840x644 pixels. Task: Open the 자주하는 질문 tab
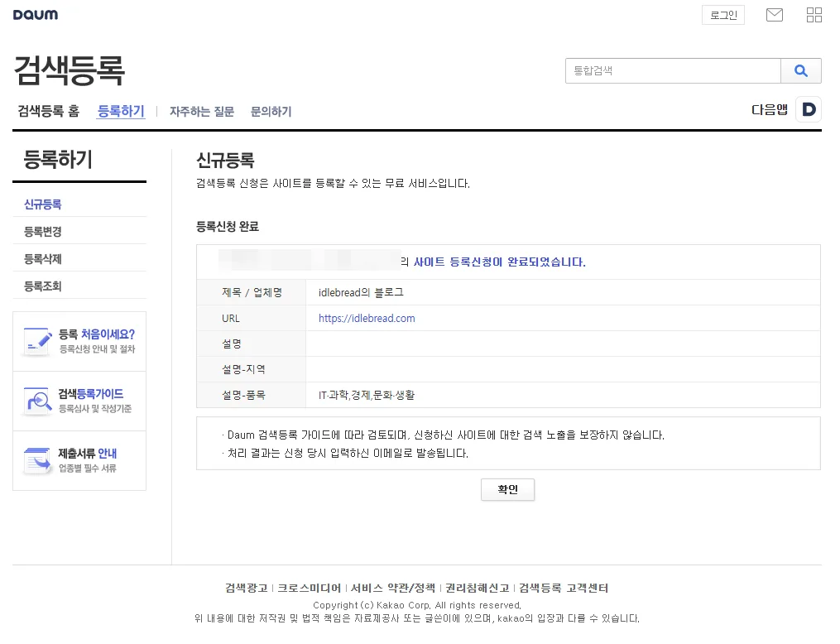click(x=202, y=112)
